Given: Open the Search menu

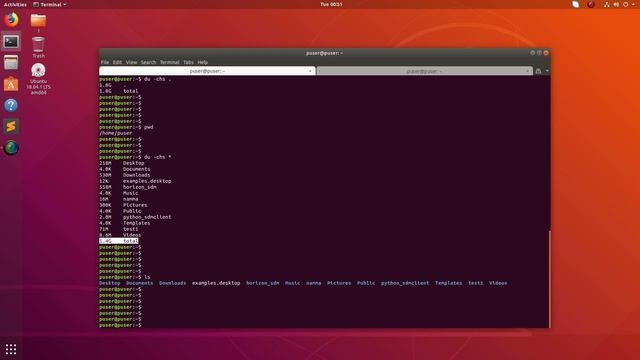Looking at the screenshot, I should click(x=148, y=62).
